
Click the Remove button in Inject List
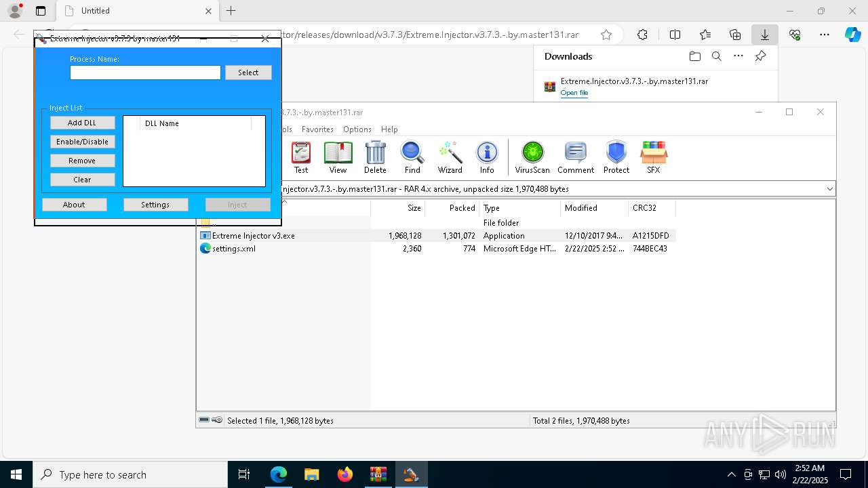[x=82, y=161]
